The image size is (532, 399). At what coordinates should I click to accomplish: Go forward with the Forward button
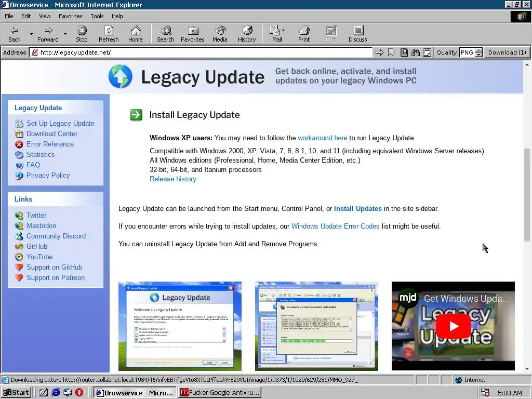[48, 34]
